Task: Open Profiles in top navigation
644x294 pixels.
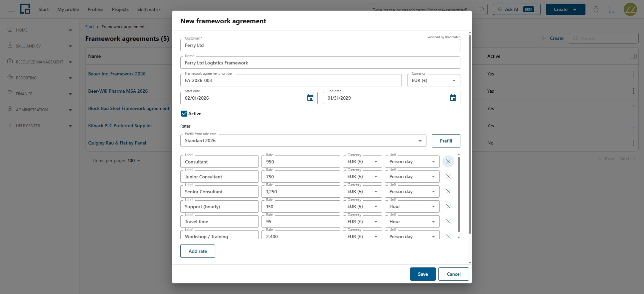Action: (x=95, y=9)
